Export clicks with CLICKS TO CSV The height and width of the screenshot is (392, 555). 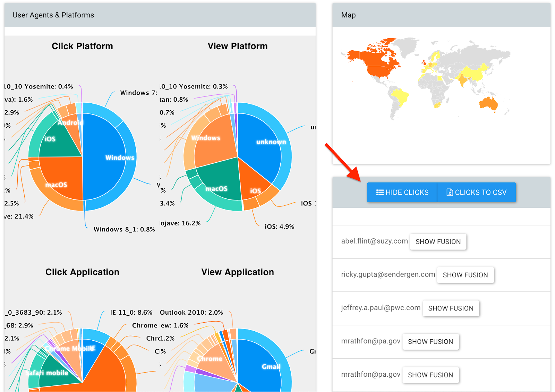click(x=477, y=192)
